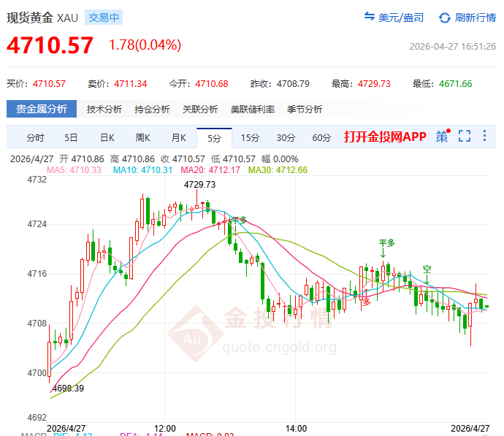Open 关联分析 tab
The width and height of the screenshot is (504, 436).
[200, 110]
